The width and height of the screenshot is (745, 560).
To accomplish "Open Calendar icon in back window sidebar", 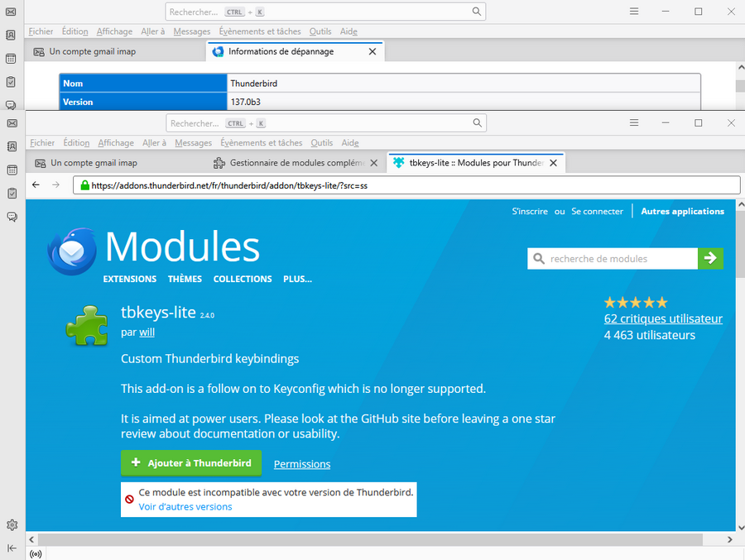I will (11, 59).
